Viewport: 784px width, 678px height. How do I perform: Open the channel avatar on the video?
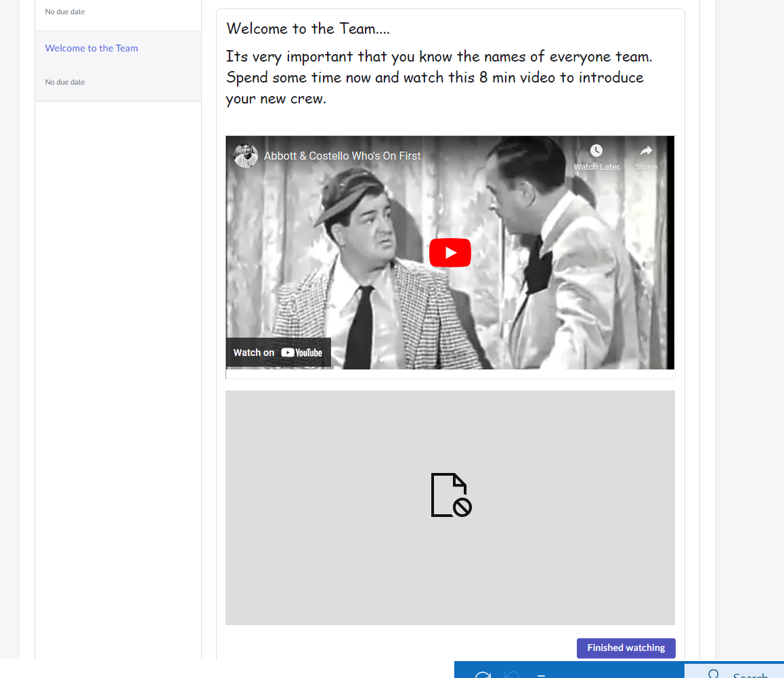click(246, 156)
